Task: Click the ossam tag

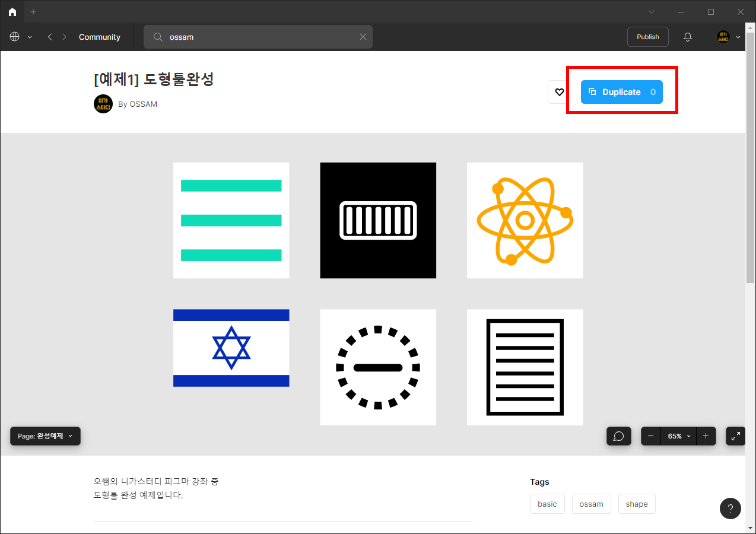Action: tap(591, 504)
